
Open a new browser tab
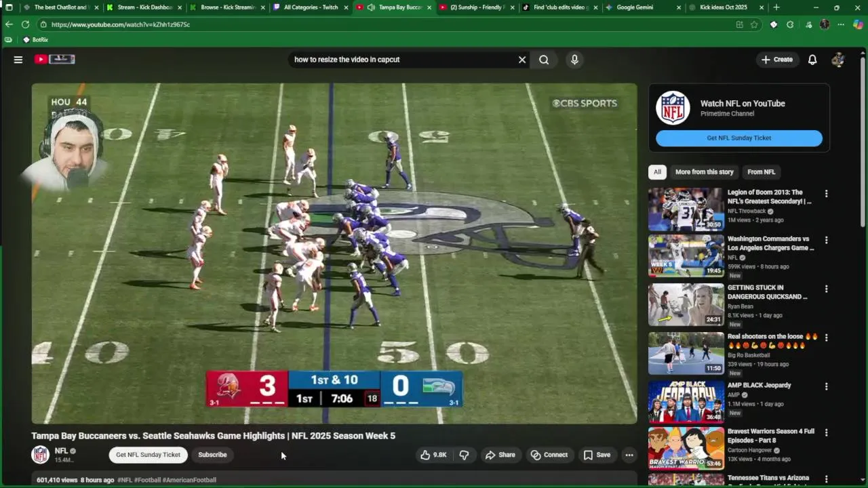coord(776,7)
